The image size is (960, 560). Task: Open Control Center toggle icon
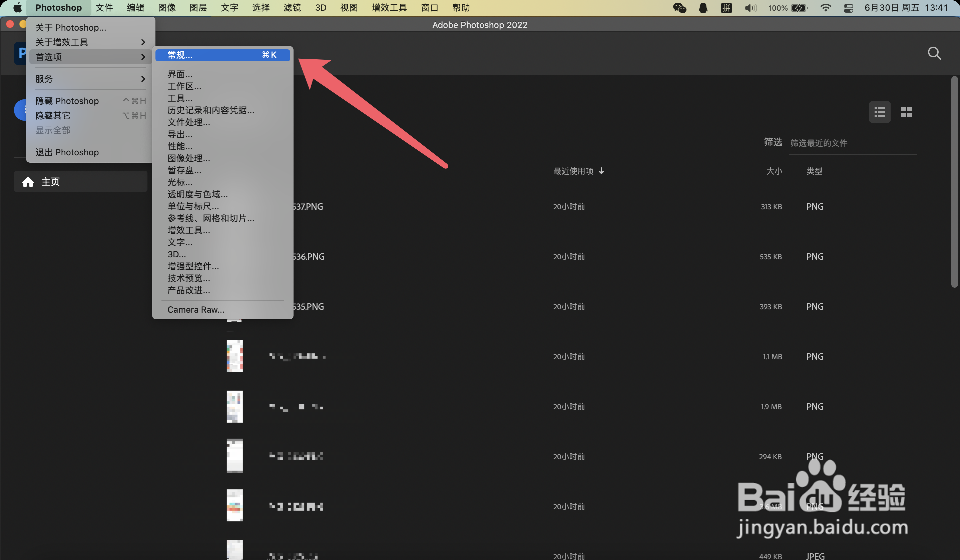[848, 8]
